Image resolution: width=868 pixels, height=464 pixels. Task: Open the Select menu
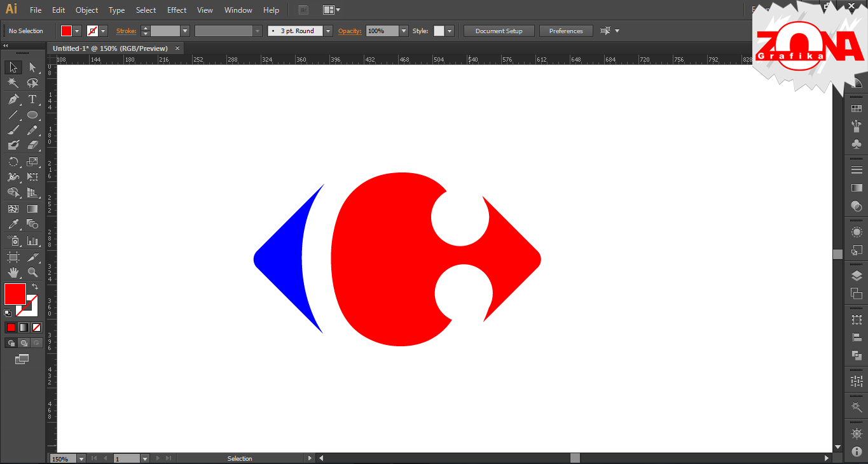pos(146,10)
